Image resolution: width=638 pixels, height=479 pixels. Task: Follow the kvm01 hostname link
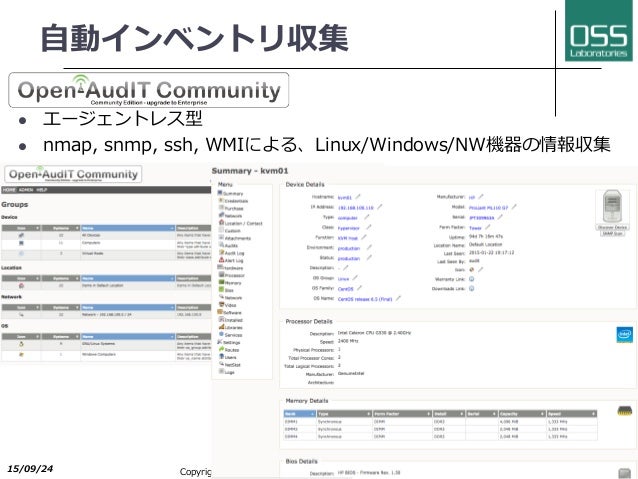(x=345, y=197)
